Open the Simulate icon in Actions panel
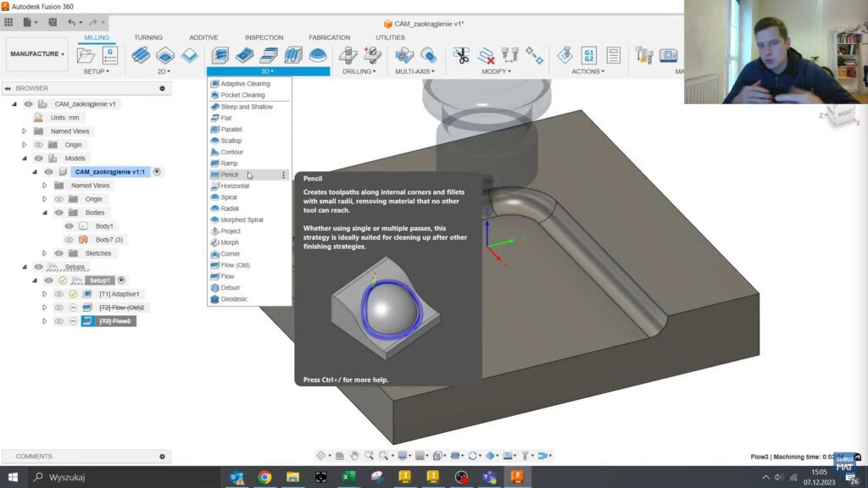 (565, 54)
